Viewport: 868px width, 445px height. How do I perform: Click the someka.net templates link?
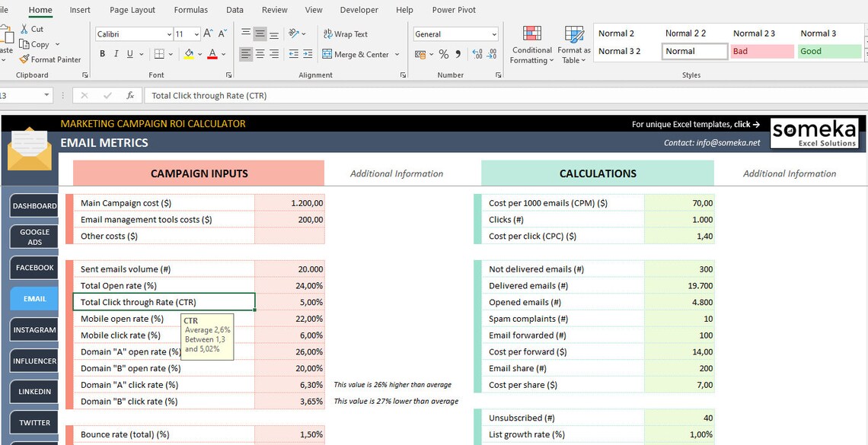point(695,124)
